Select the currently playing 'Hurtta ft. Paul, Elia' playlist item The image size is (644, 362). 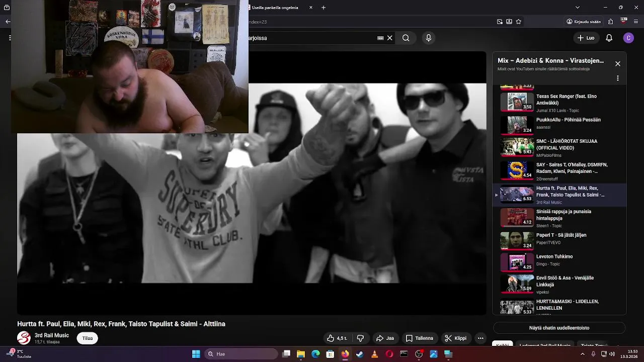(559, 195)
